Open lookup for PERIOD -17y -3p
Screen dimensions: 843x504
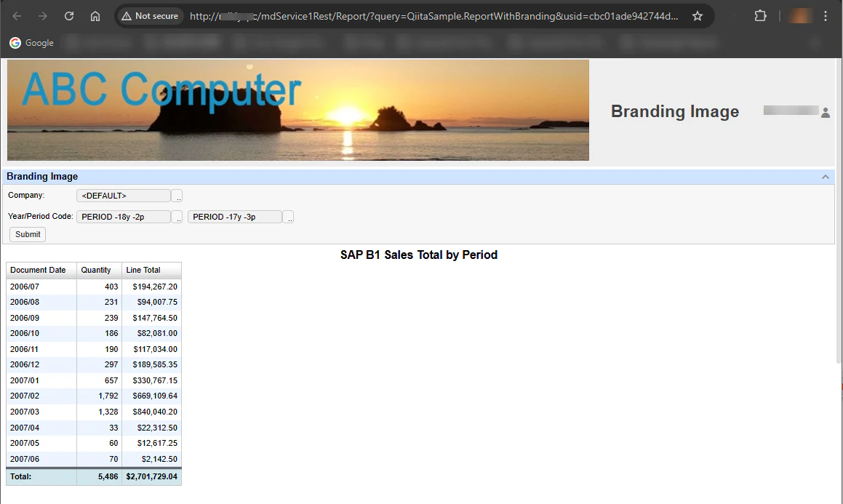[288, 217]
